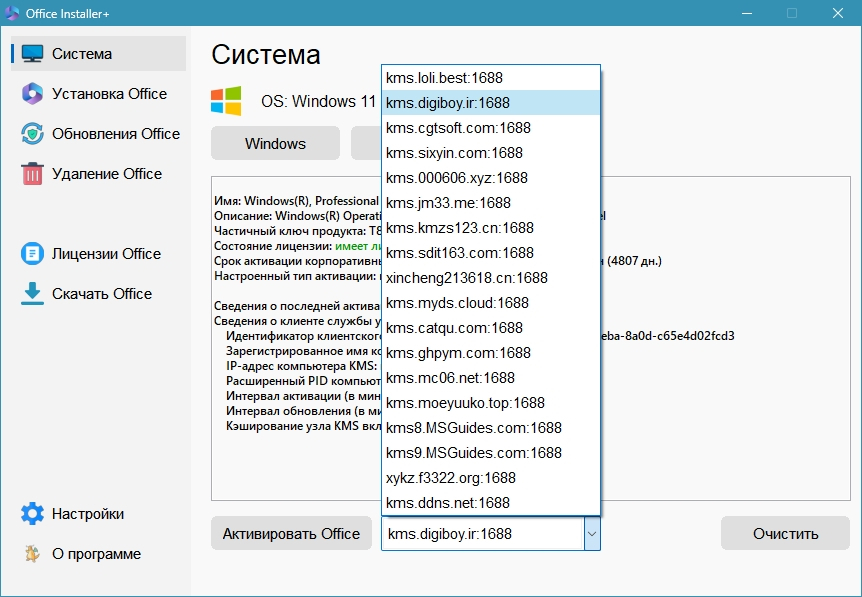Click the О программе icon
The height and width of the screenshot is (597, 862).
tap(32, 554)
